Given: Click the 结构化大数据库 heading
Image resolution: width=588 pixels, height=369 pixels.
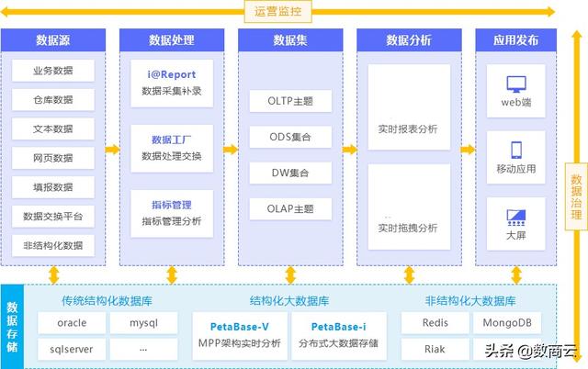Looking at the screenshot, I should click(x=289, y=301).
